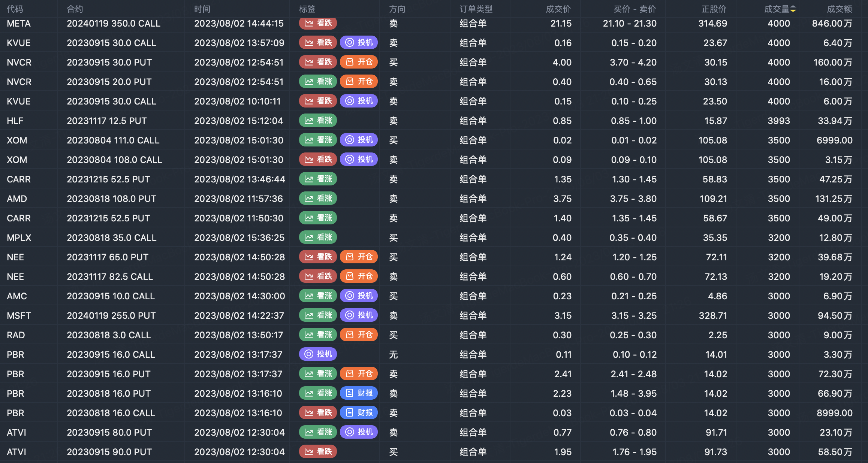Screen dimensions: 868x463
Task: Click the 标签 column header
Action: [x=307, y=9]
